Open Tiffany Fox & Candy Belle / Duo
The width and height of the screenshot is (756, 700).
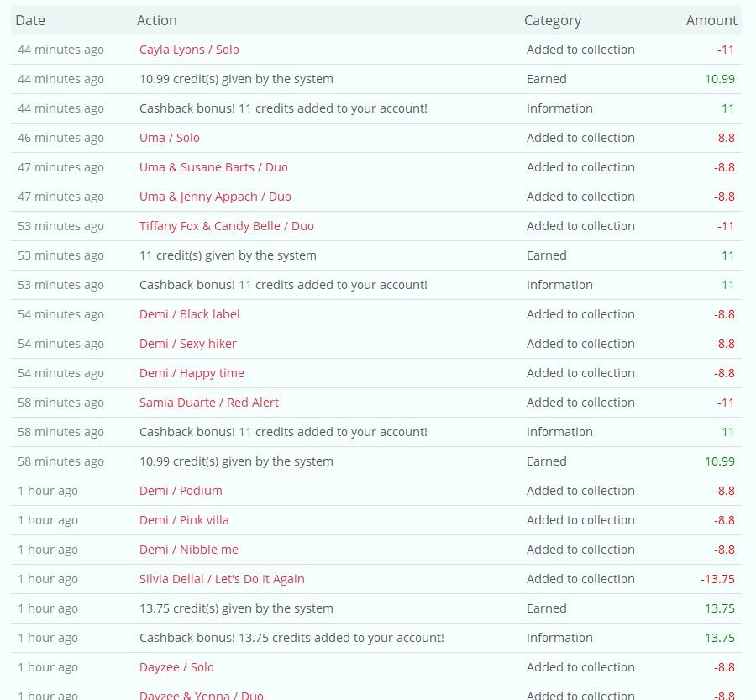point(227,226)
